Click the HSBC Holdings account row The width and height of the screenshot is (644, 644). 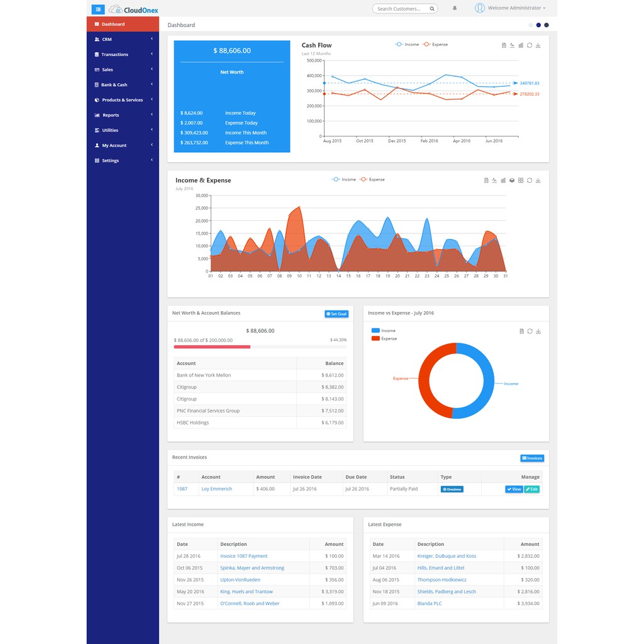click(260, 423)
